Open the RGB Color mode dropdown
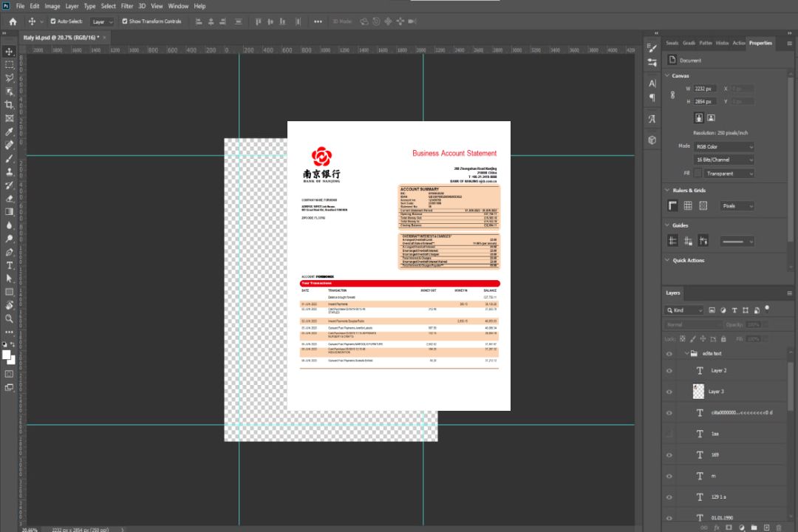Image resolution: width=798 pixels, height=532 pixels. coord(723,146)
